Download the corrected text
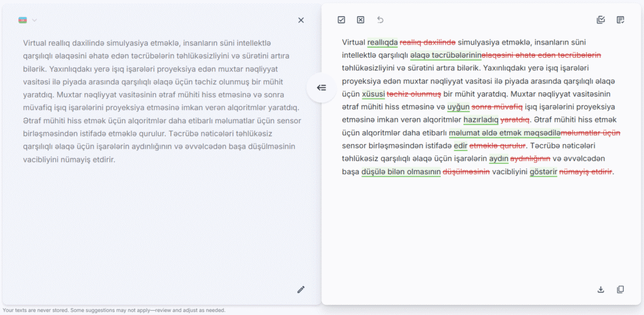This screenshot has width=644, height=315. click(x=601, y=289)
